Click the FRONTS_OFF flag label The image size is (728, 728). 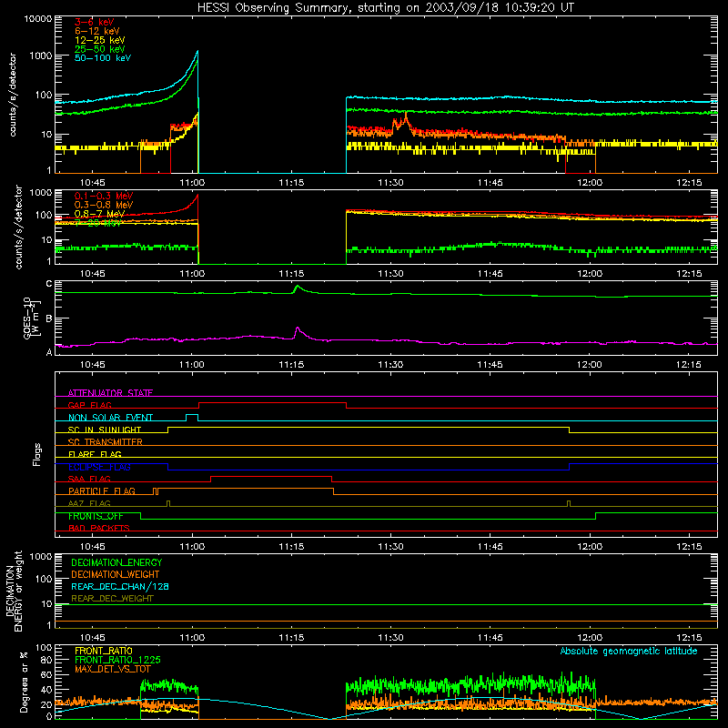click(x=96, y=516)
